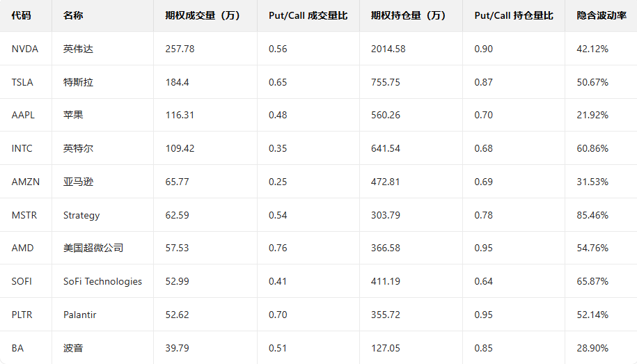Click the 隐含波动率 column header
Image resolution: width=637 pixels, height=364 pixels.
tap(601, 15)
